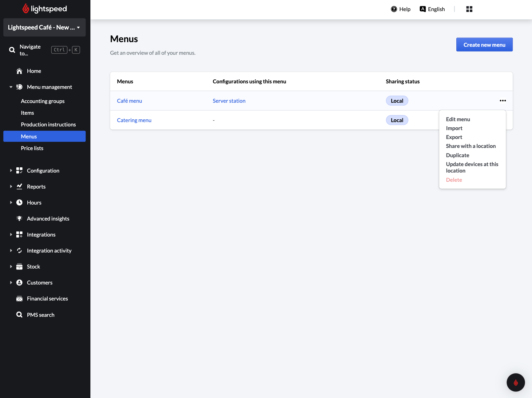Viewport: 532px width, 398px height.
Task: Click the Navigate to search field
Action: click(x=30, y=50)
